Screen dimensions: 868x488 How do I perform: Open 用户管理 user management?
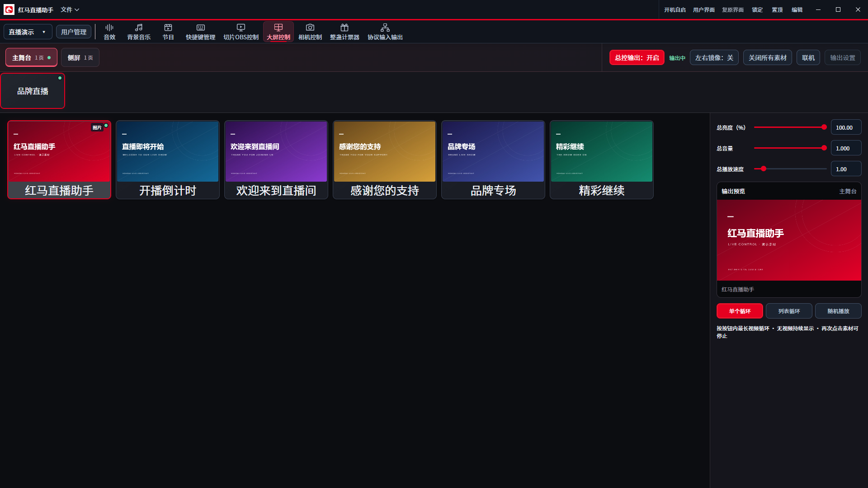click(74, 32)
